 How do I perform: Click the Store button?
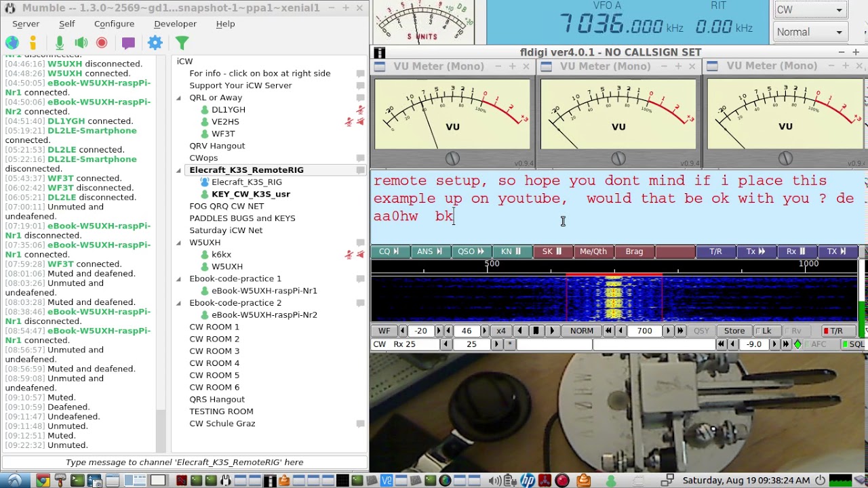734,331
